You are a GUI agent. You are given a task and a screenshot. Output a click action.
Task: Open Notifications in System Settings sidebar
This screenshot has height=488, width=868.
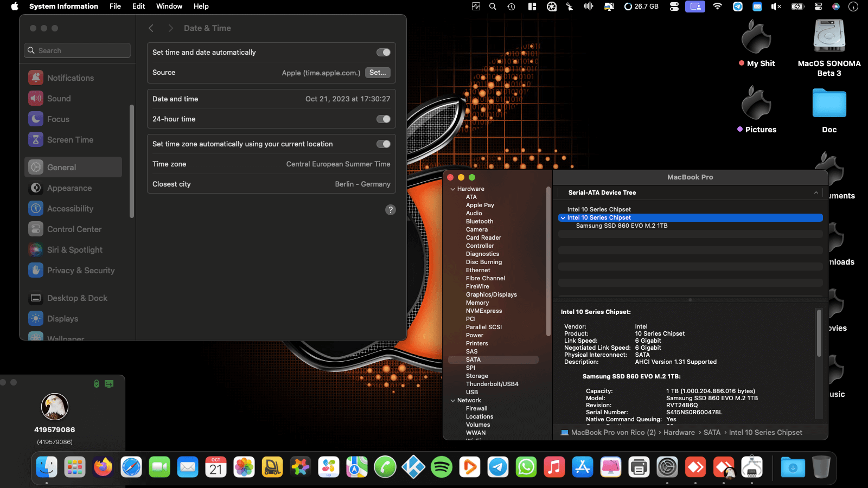(73, 78)
